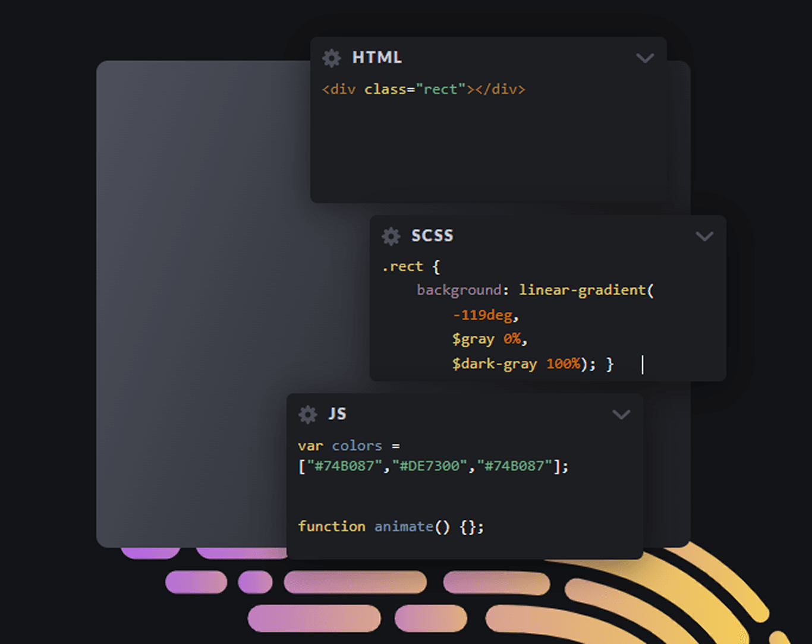Select the SCSS panel title
This screenshot has width=812, height=644.
coord(432,236)
